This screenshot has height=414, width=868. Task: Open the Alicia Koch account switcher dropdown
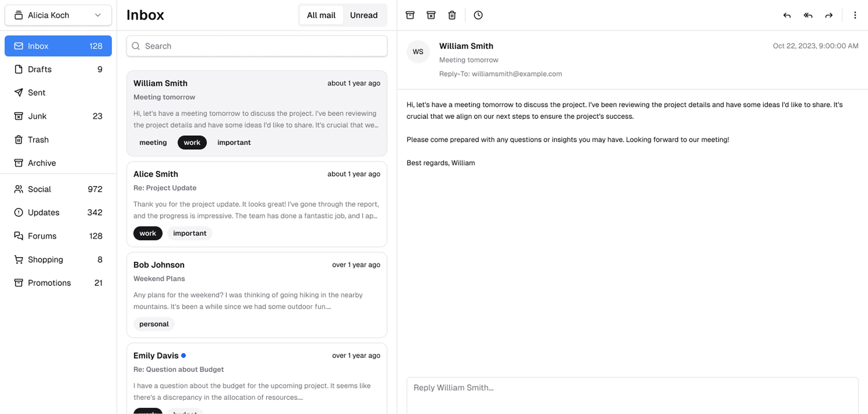click(58, 15)
